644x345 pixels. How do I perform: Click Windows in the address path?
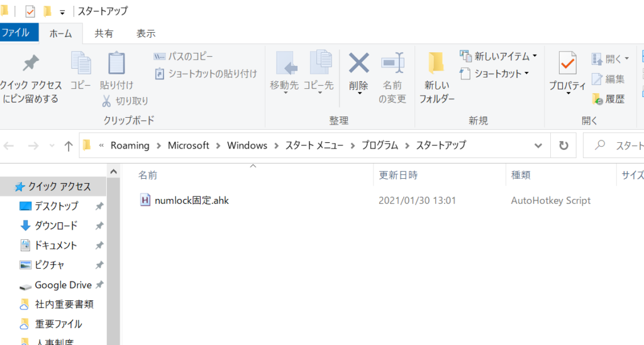(247, 145)
